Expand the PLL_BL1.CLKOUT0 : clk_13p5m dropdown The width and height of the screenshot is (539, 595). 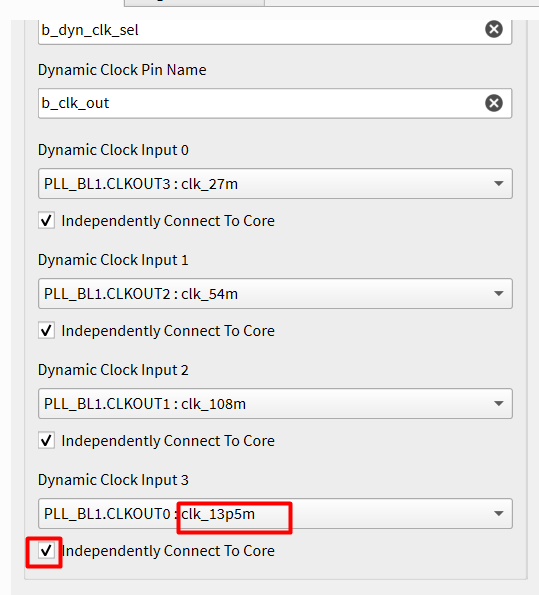point(275,514)
